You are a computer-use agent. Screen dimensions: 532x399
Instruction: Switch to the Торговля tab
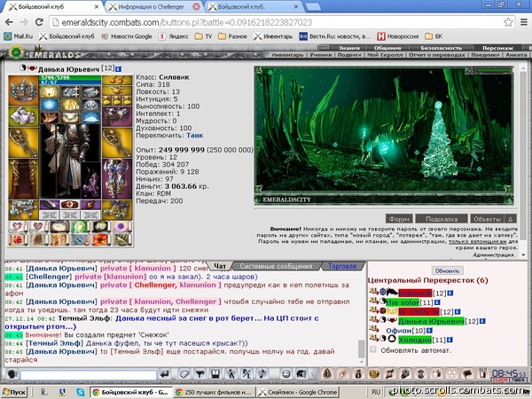(342, 266)
